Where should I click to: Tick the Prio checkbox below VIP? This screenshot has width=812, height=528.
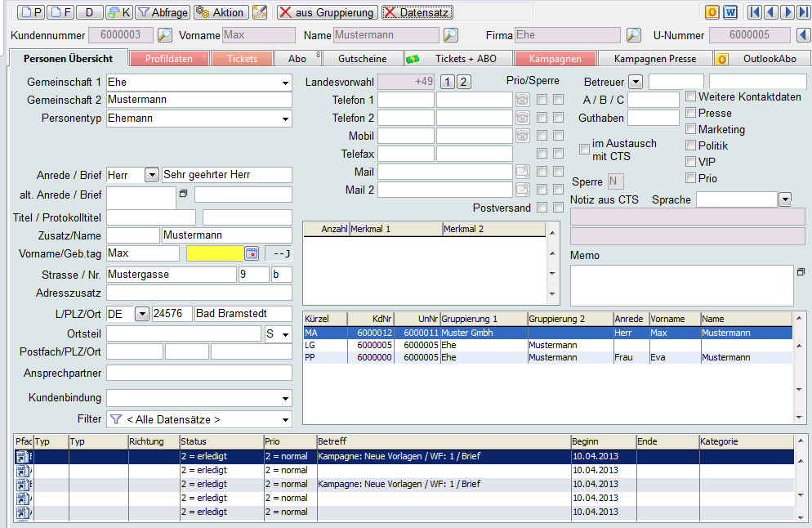pos(690,178)
